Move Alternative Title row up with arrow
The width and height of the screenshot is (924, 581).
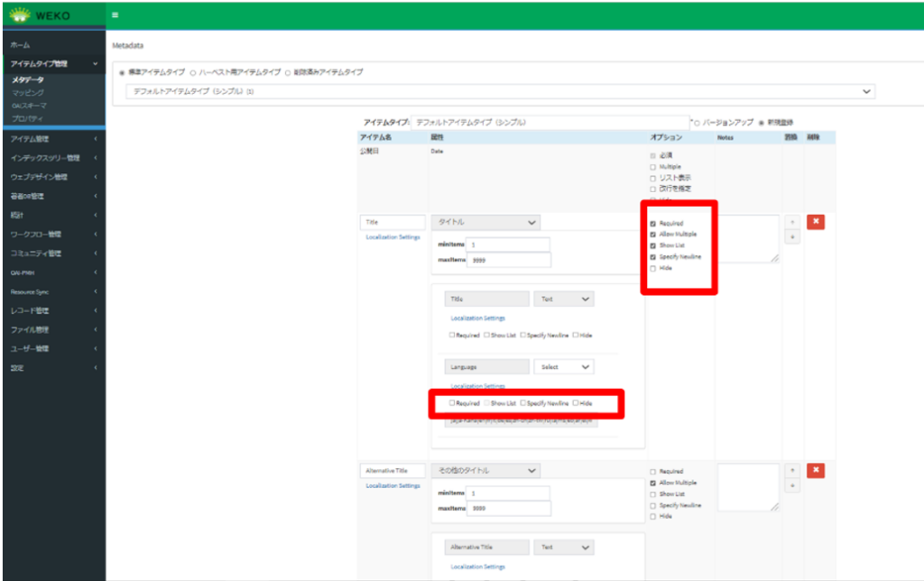(x=792, y=470)
